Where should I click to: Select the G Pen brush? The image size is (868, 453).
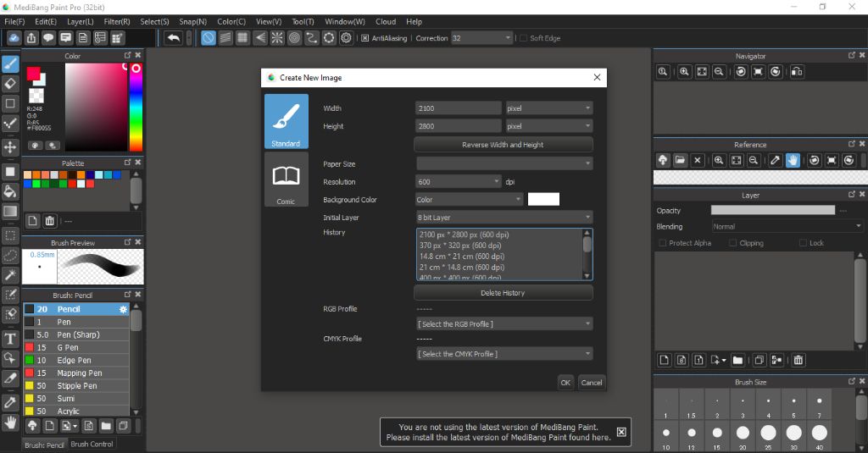(76, 347)
